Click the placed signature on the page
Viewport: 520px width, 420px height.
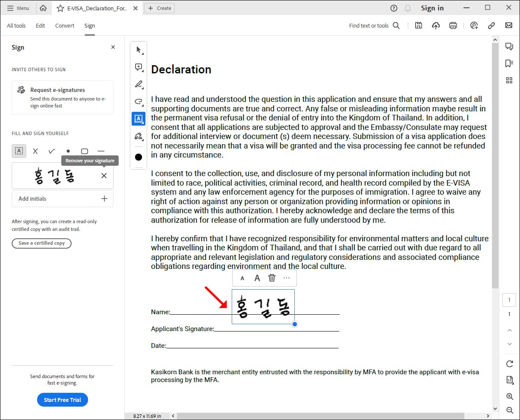coord(263,307)
